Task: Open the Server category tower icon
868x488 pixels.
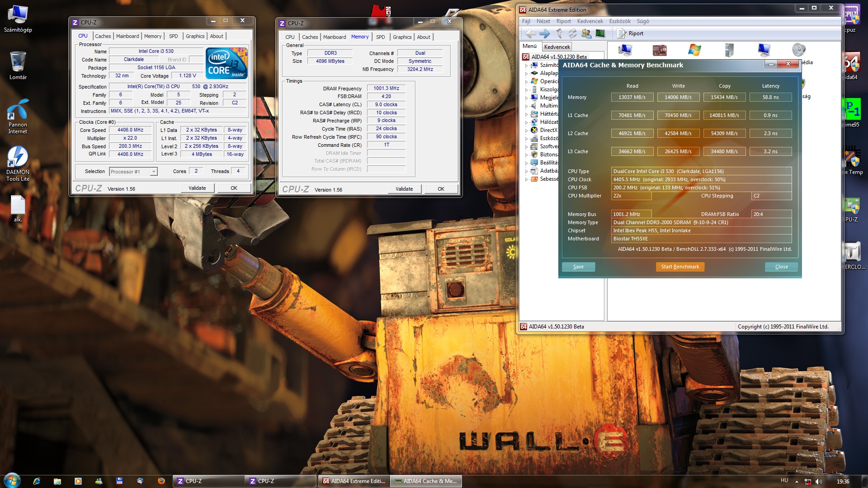Action: [x=729, y=50]
